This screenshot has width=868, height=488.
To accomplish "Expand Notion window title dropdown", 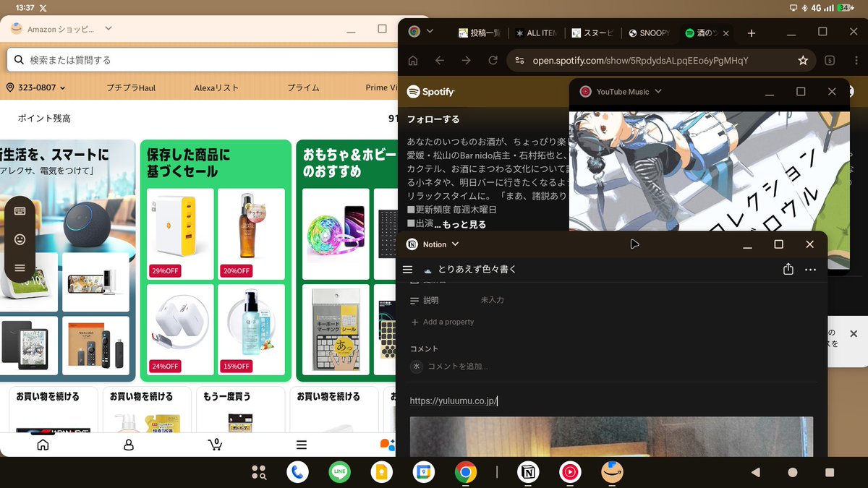I will (x=456, y=244).
